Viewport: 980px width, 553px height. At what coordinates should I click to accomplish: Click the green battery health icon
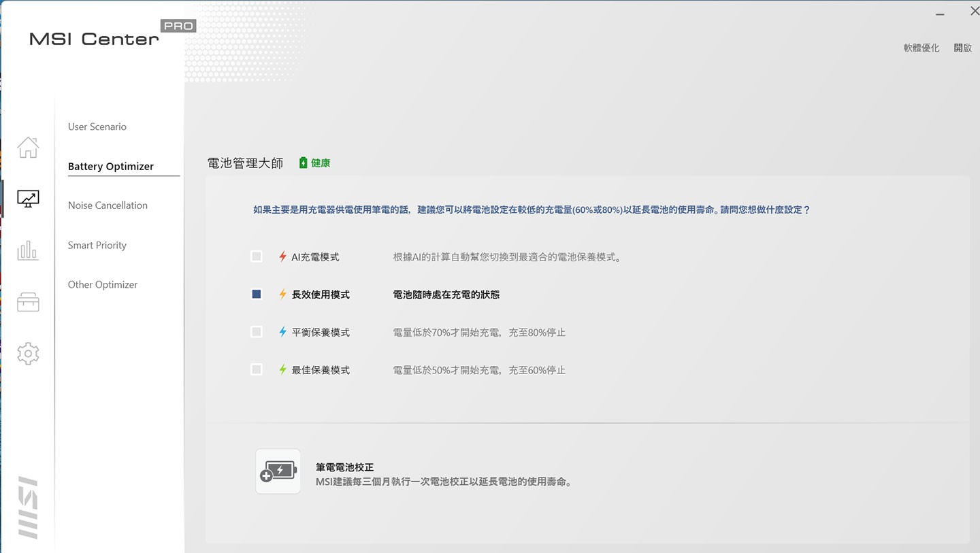point(304,163)
